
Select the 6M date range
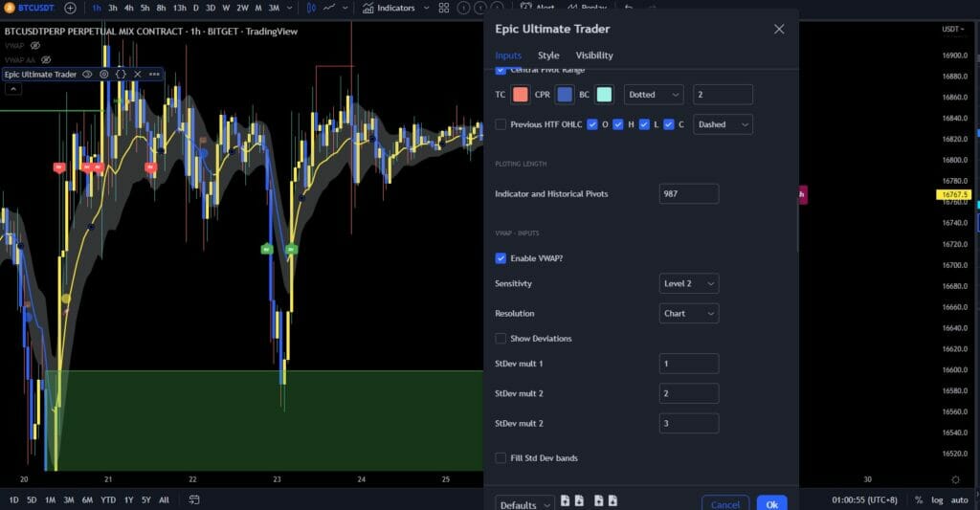(x=87, y=500)
